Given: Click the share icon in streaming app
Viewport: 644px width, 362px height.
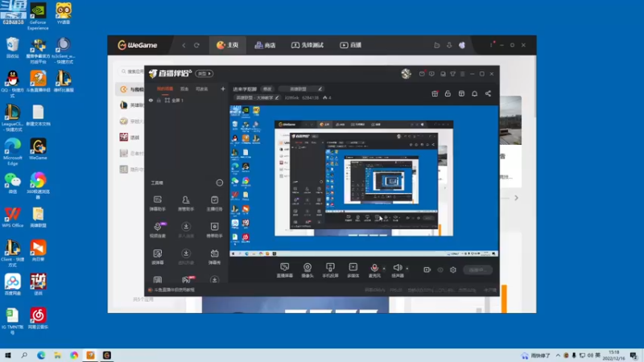Looking at the screenshot, I should [488, 93].
